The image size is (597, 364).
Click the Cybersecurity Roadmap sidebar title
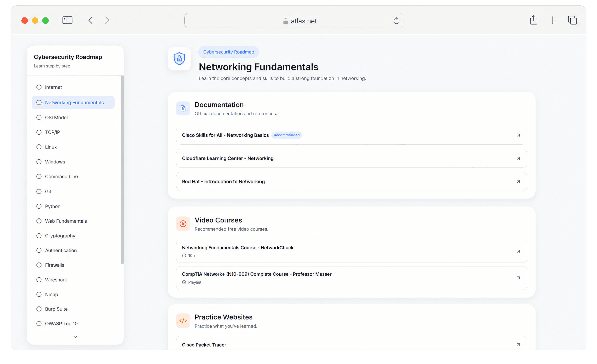(x=68, y=57)
